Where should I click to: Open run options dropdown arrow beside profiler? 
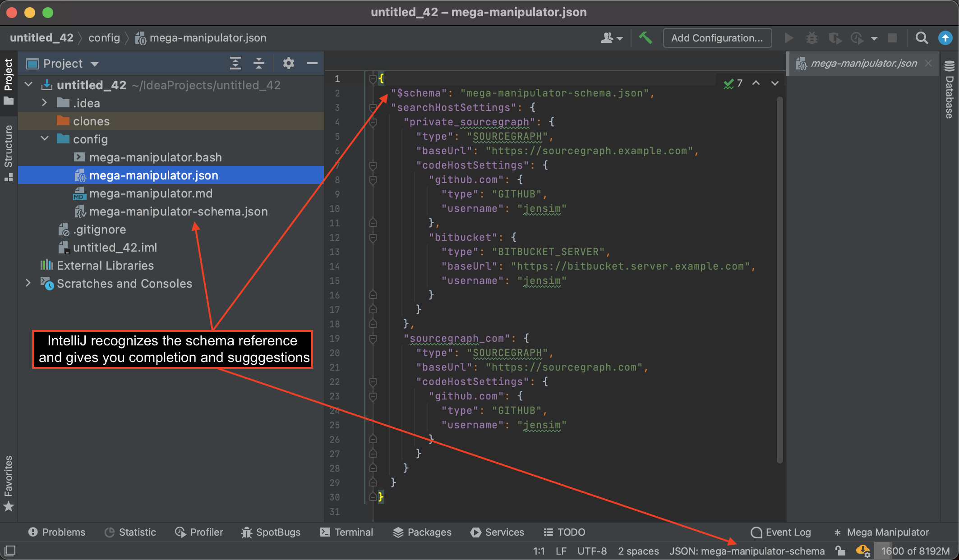[874, 38]
